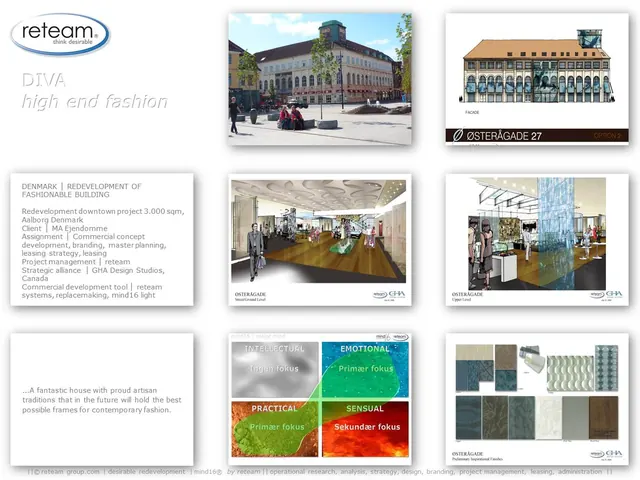This screenshot has height=480, width=640.
Task: Click the wavy pale green tile swatch
Action: coord(570,373)
